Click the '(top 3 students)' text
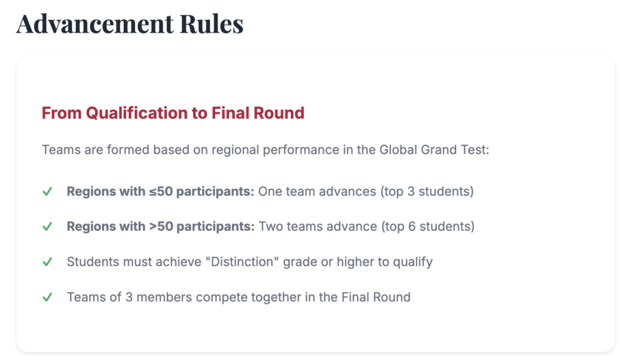 pyautogui.click(x=427, y=191)
